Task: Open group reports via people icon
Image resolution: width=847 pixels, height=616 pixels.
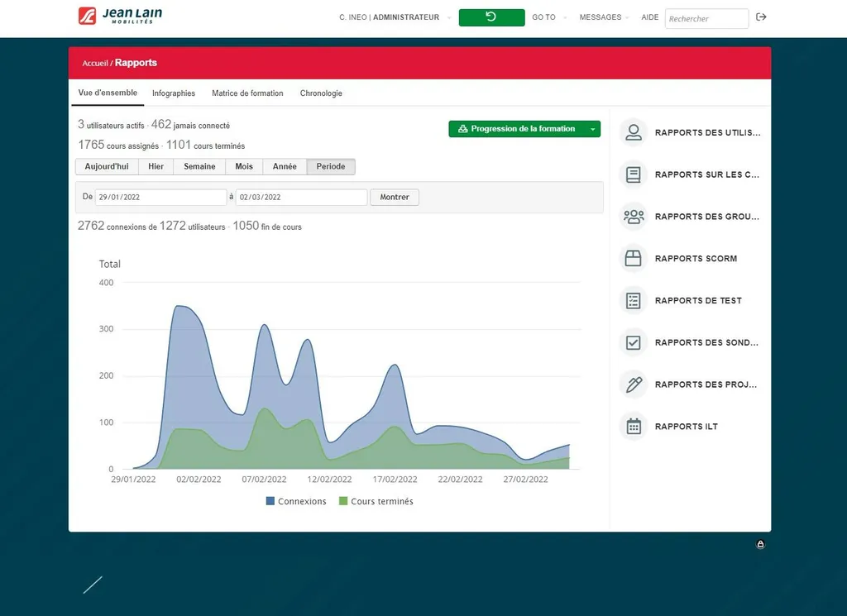Action: pyautogui.click(x=633, y=217)
